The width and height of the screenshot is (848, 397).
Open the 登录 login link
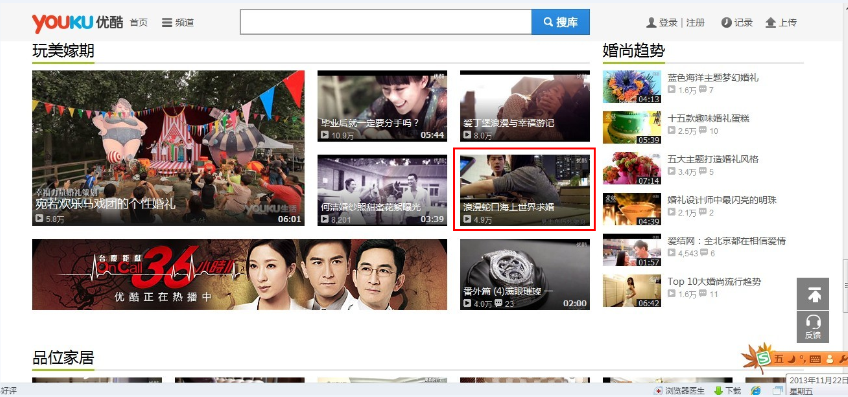668,23
